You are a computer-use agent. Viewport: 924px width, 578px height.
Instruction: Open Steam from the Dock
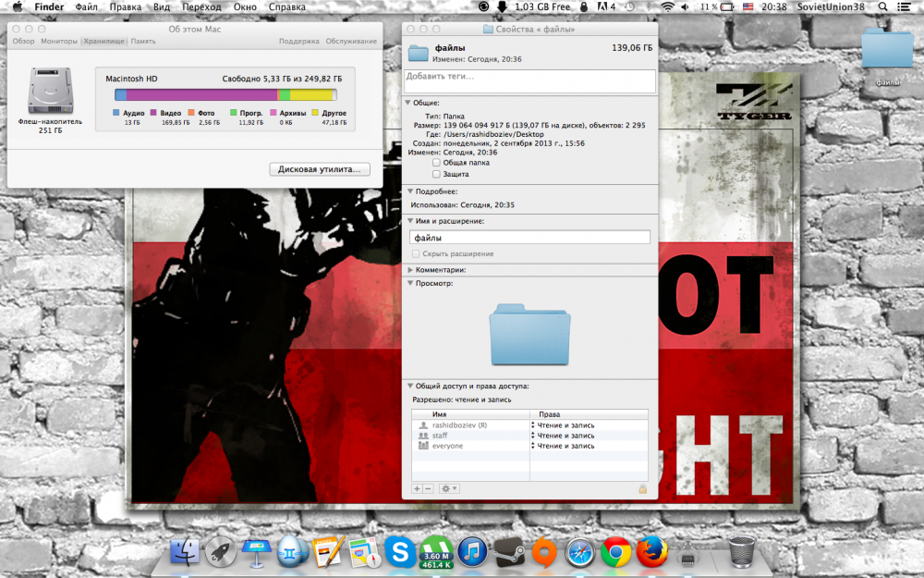(x=508, y=552)
